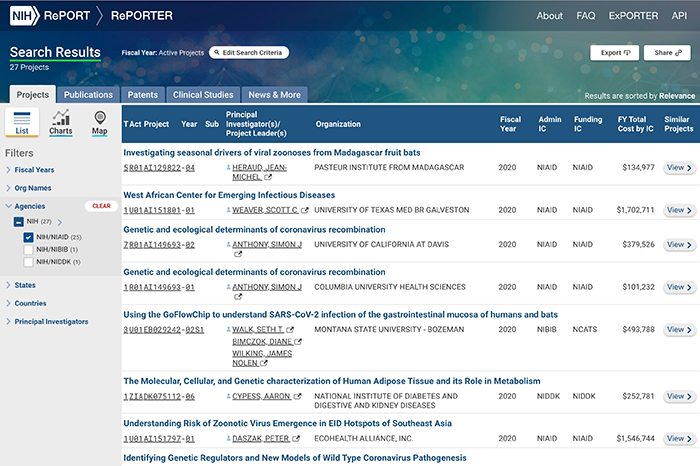Open project number 5R01AI129822-04
The height and width of the screenshot is (466, 700).
coord(159,168)
